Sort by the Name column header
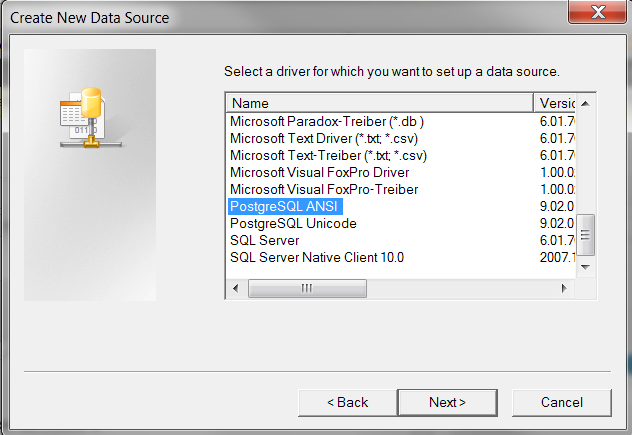Screen dimensions: 632x435 coord(380,103)
